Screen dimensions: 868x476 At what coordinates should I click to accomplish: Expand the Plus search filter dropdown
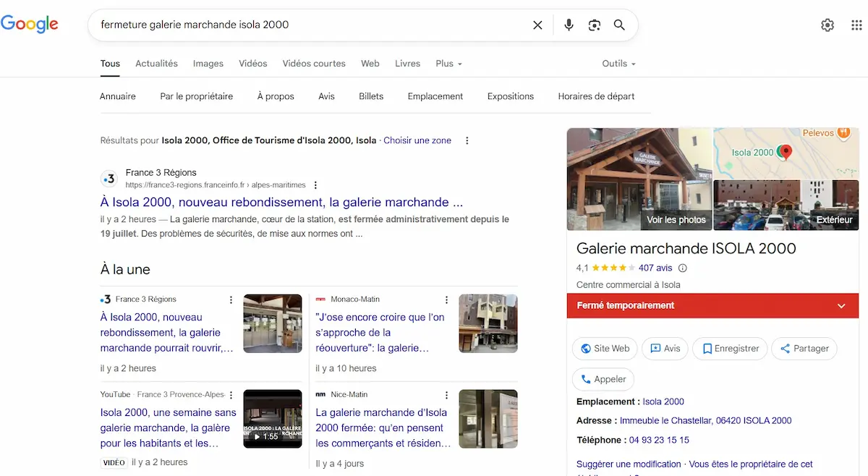click(448, 64)
